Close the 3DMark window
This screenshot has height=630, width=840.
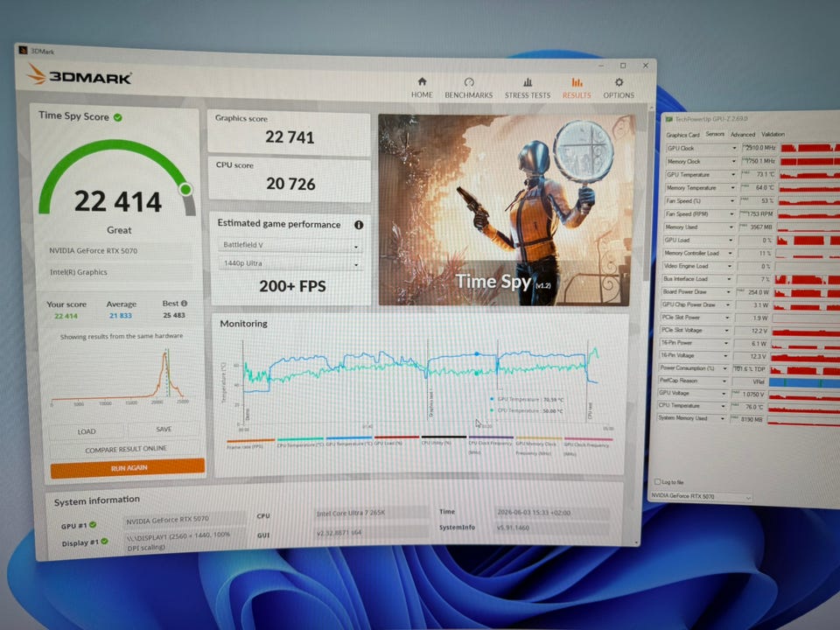click(646, 66)
